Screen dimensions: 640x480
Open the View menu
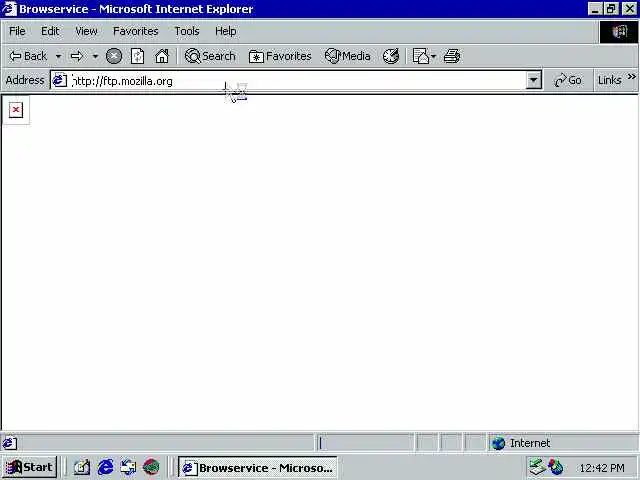coord(86,31)
